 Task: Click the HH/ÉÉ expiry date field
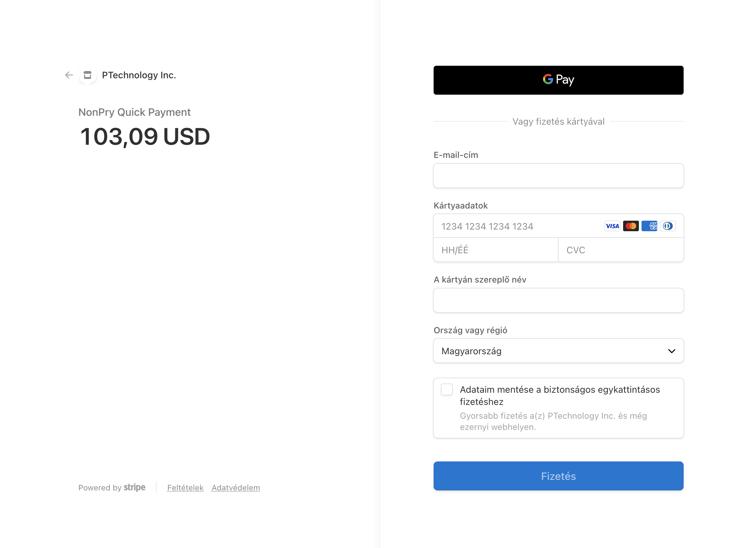pos(495,250)
